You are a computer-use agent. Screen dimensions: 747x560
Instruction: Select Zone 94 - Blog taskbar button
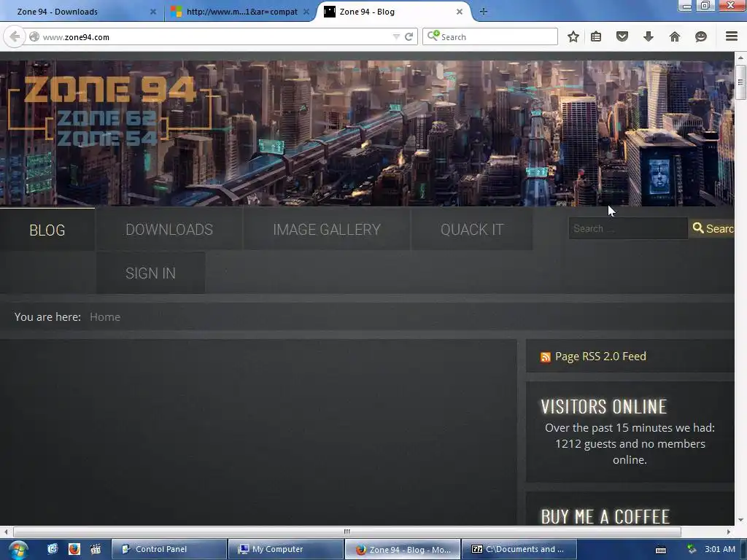pyautogui.click(x=402, y=549)
